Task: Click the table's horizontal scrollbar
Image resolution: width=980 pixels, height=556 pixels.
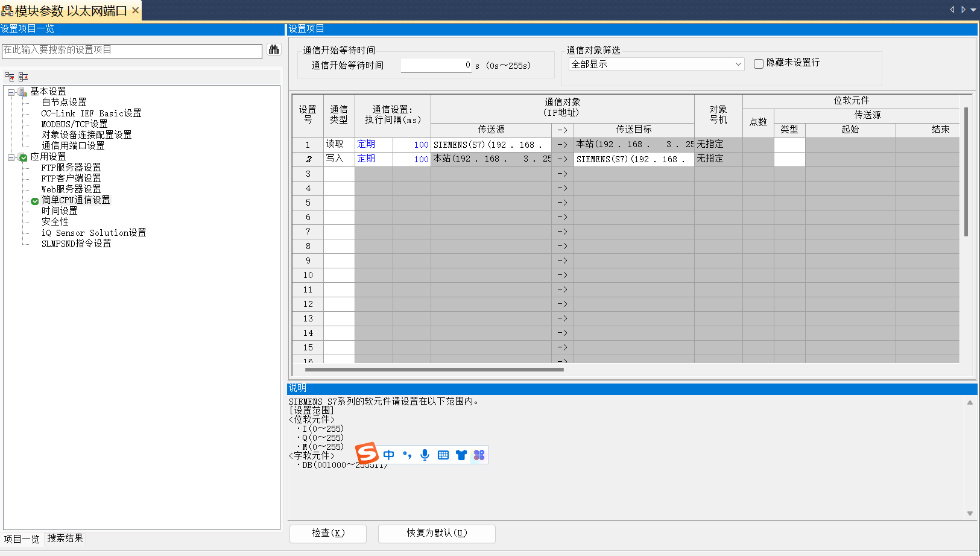Action: [x=434, y=370]
